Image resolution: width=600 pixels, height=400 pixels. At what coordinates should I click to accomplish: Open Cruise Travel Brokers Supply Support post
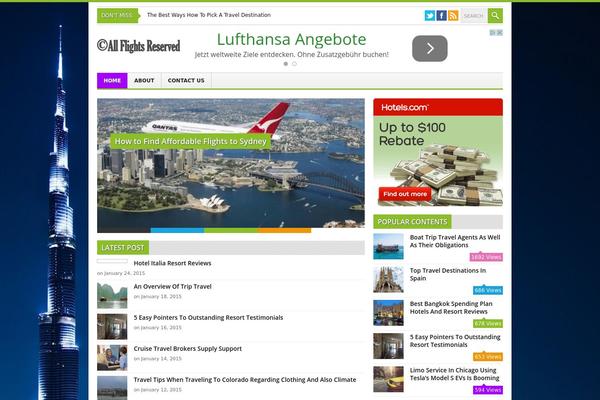[188, 349]
